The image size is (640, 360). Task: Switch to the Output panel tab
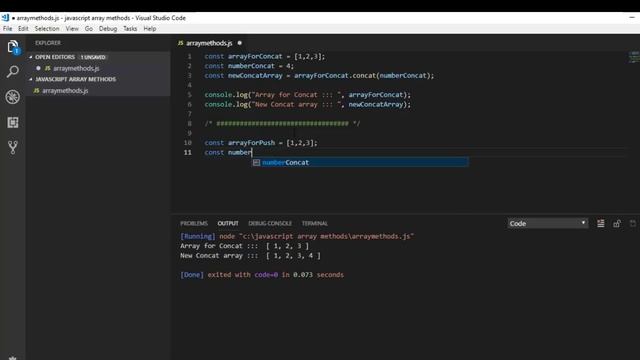click(228, 223)
